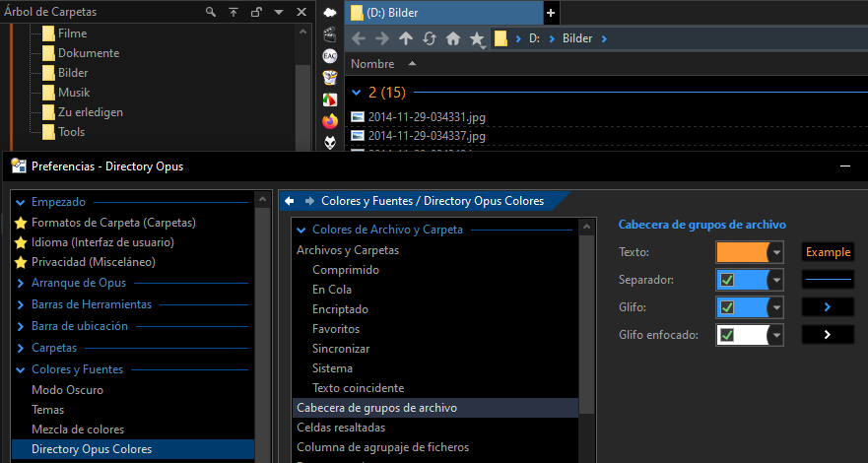Go forward in Preferences page history

[x=309, y=201]
